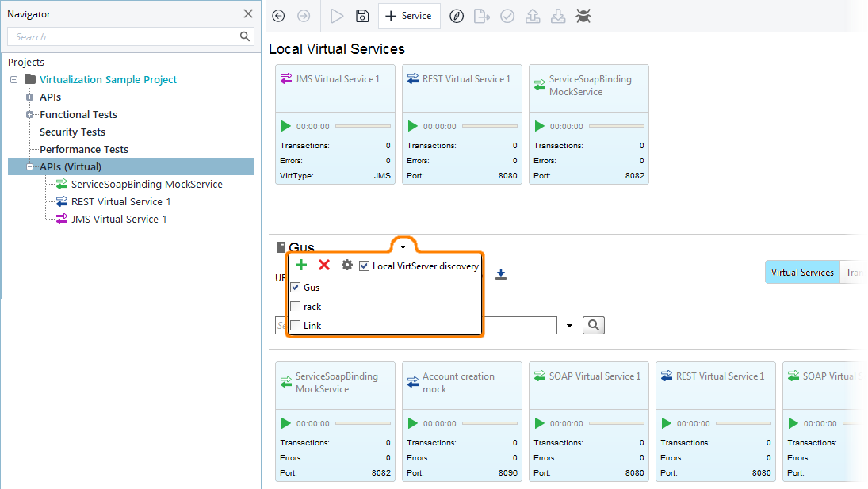
Task: Open VirtServer settings with the gear icon
Action: 346,265
